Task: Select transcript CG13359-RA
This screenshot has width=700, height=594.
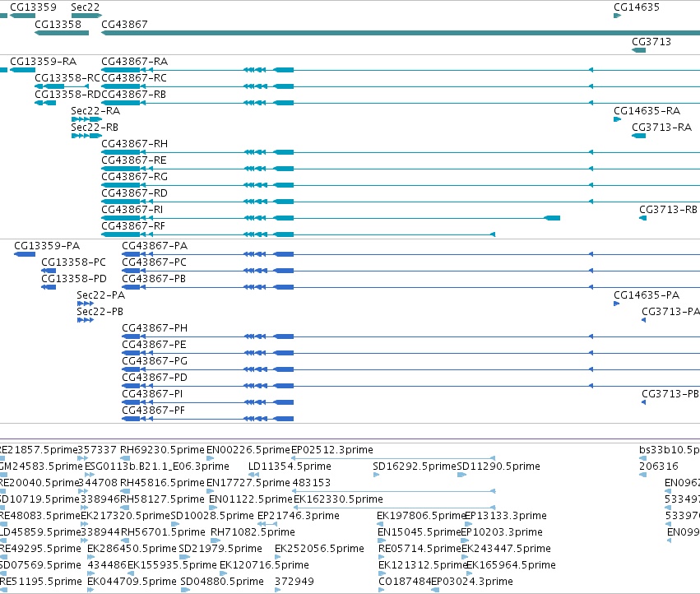Action: coord(22,70)
